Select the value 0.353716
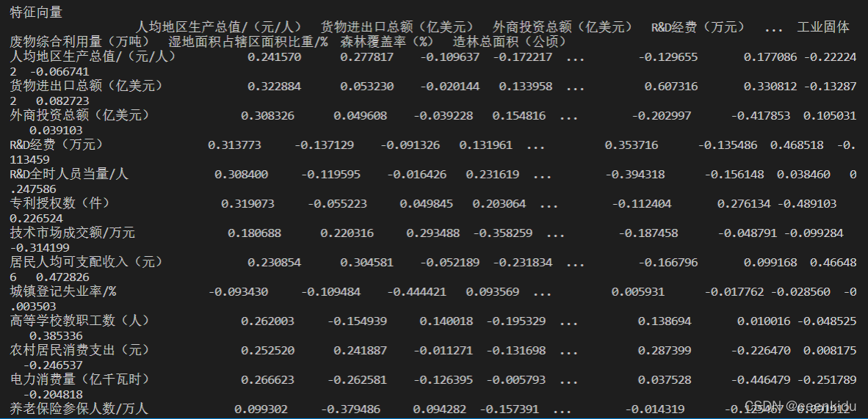The height and width of the screenshot is (419, 868). pyautogui.click(x=632, y=145)
